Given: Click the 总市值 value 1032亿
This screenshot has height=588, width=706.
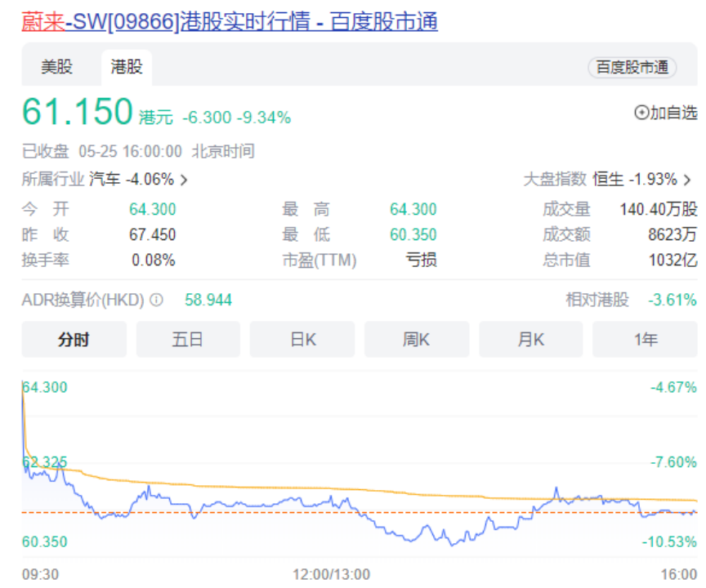Looking at the screenshot, I should pos(673,260).
